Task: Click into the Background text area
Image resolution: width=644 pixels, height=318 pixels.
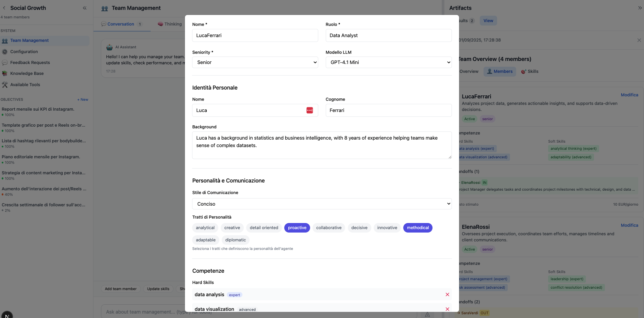Action: pyautogui.click(x=322, y=145)
